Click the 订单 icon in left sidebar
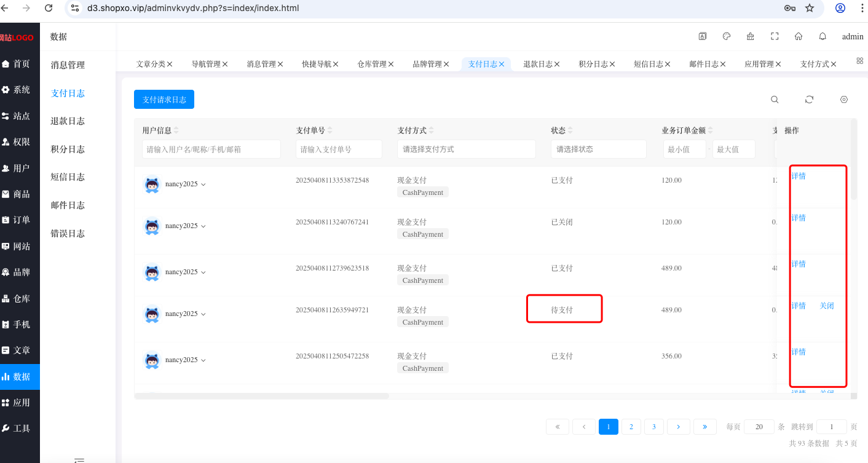Viewport: 868px width, 463px height. coord(6,220)
